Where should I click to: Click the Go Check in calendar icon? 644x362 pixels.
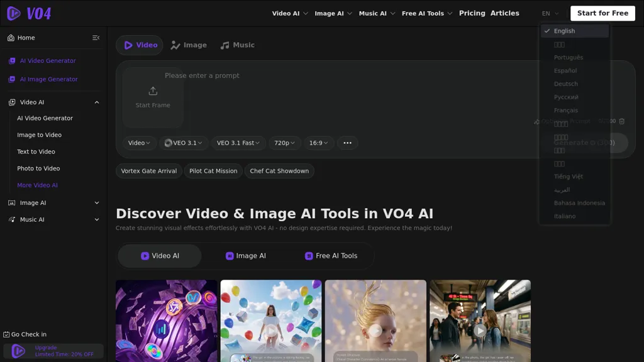(6, 334)
